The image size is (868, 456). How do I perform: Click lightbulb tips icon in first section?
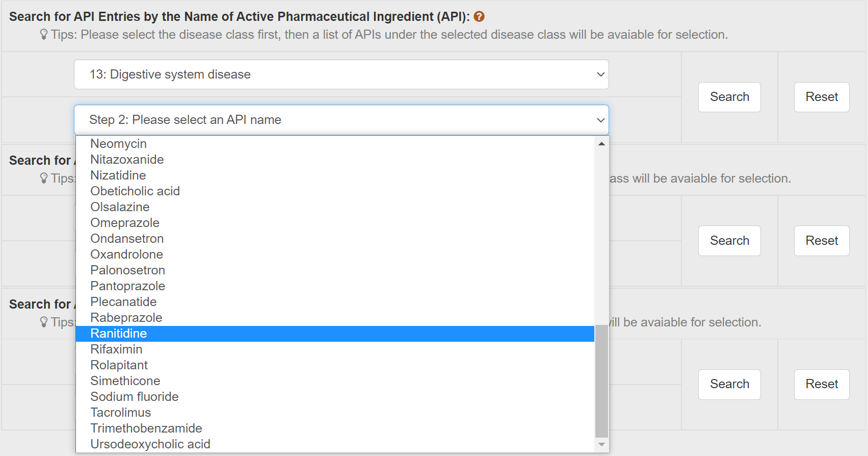click(x=44, y=35)
